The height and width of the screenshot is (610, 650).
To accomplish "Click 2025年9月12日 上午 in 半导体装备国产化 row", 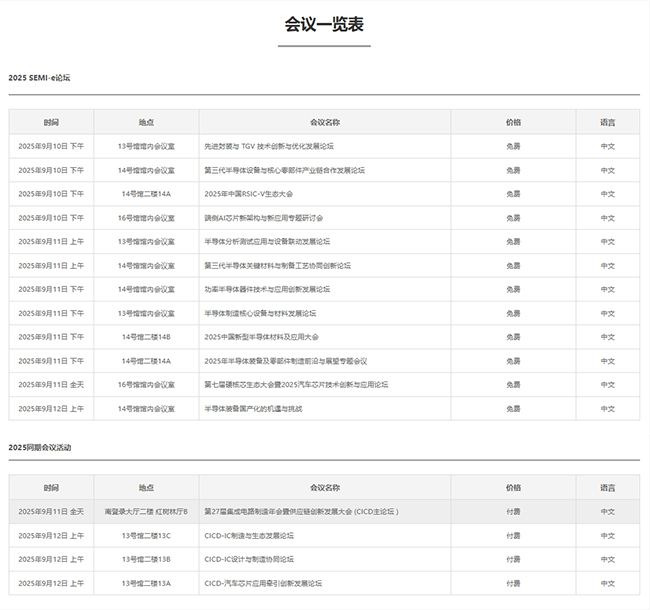I will click(x=51, y=409).
